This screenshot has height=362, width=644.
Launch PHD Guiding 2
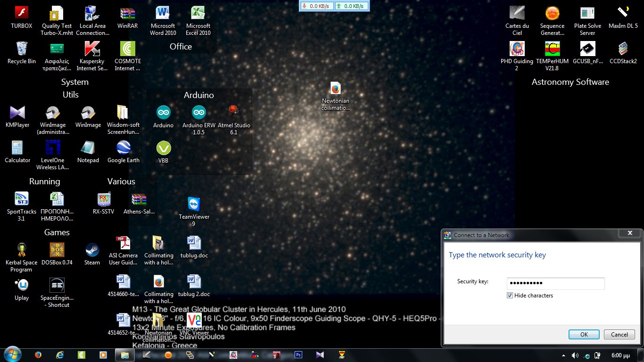(x=517, y=56)
